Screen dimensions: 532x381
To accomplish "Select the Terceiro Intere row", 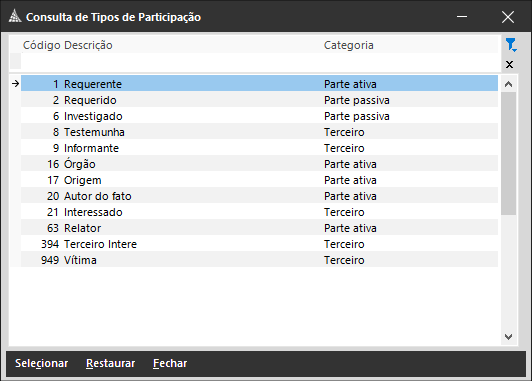I will click(x=259, y=244).
